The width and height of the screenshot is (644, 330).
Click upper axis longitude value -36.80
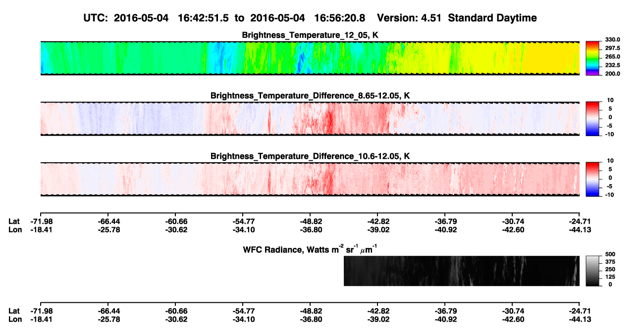click(x=310, y=229)
